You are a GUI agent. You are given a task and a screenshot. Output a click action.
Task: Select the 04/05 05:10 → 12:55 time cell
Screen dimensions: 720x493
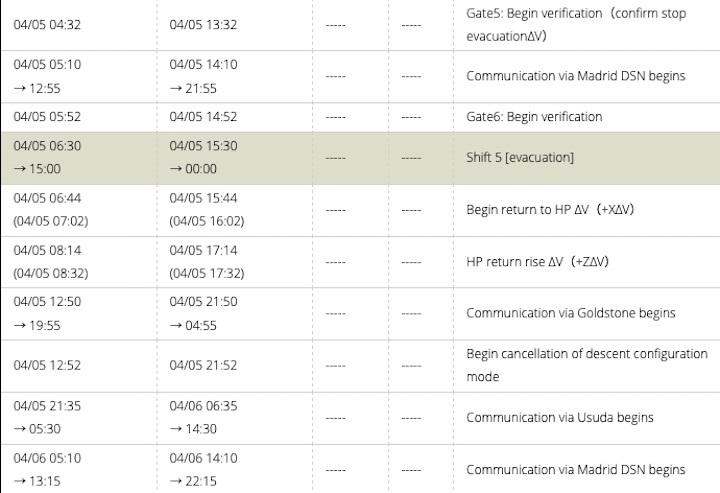pyautogui.click(x=47, y=76)
